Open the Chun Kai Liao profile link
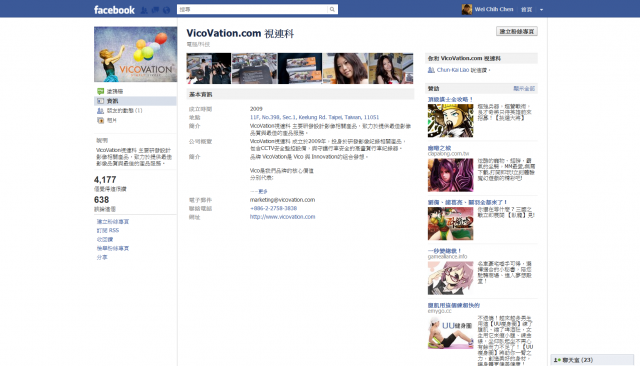This screenshot has height=366, width=640. [x=453, y=70]
